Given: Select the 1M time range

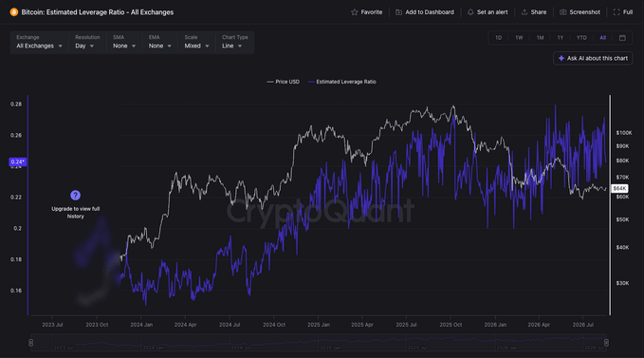Looking at the screenshot, I should pos(540,38).
